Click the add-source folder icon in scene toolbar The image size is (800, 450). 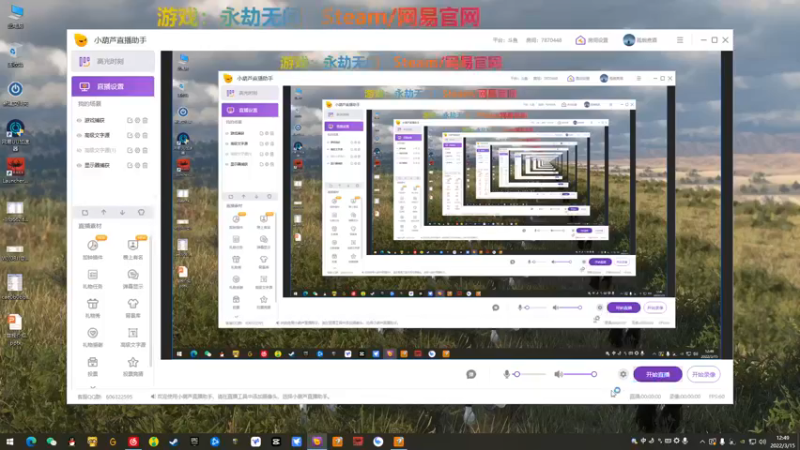coord(85,212)
